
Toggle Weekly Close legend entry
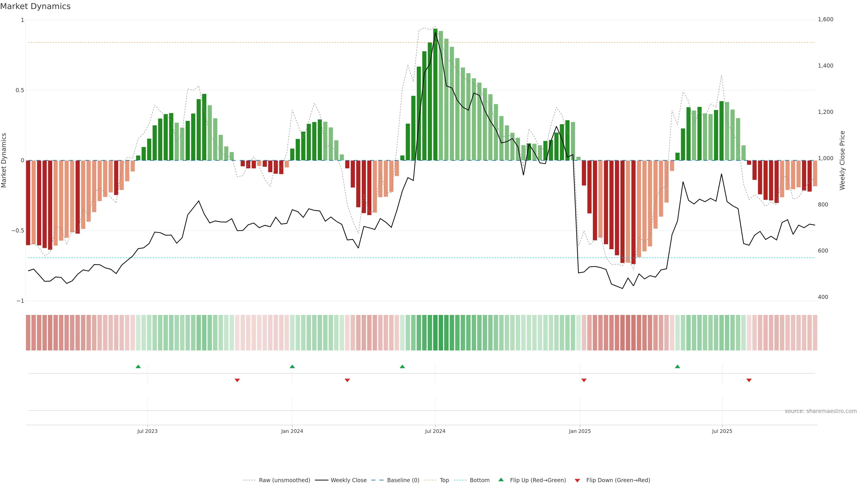coord(348,480)
